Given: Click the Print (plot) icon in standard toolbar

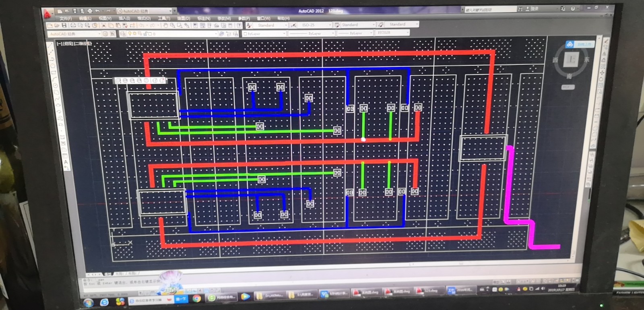Looking at the screenshot, I should pos(73,25).
